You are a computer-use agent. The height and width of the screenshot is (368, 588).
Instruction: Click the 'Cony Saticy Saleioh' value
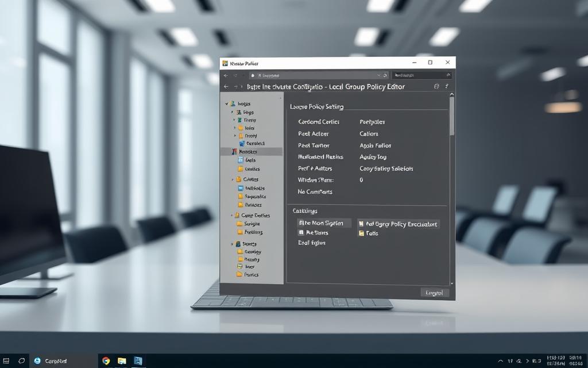[x=386, y=168]
